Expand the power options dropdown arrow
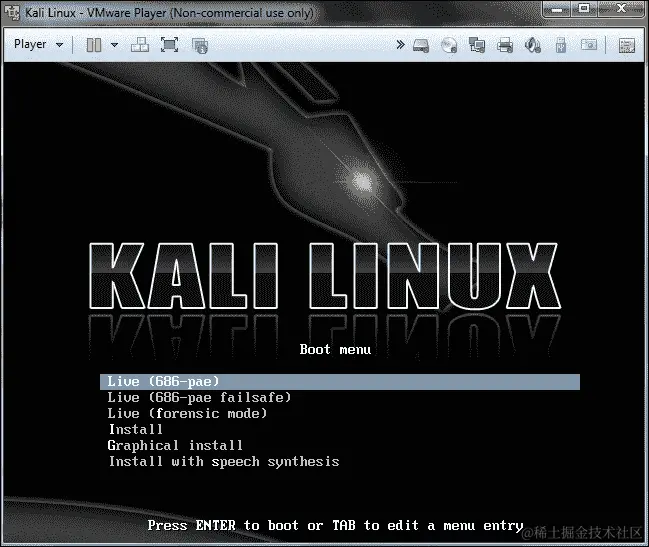Image resolution: width=649 pixels, height=547 pixels. point(115,45)
